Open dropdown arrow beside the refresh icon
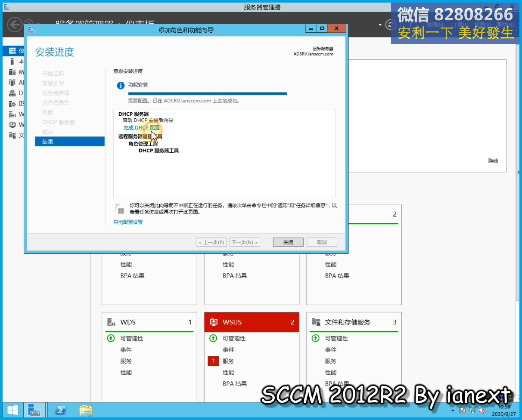This screenshot has width=522, height=420. (x=380, y=25)
